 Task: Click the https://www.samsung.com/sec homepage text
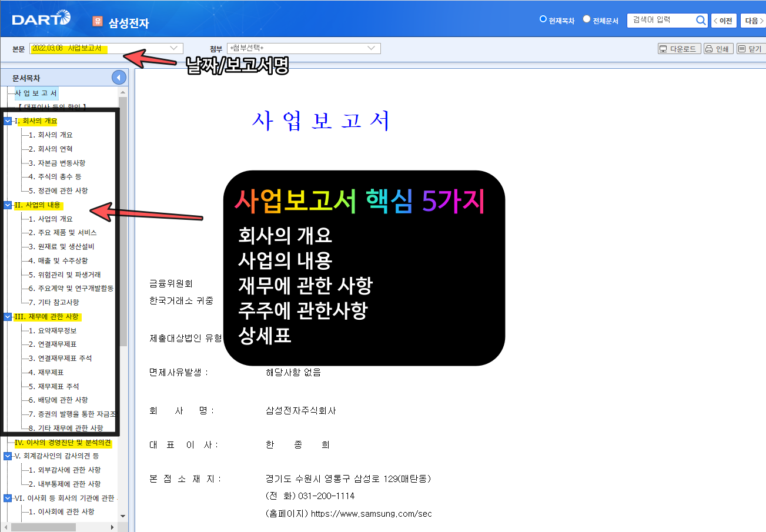point(371,514)
